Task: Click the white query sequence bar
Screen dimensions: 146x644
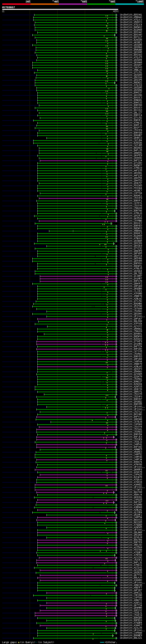Action: pos(60,10)
